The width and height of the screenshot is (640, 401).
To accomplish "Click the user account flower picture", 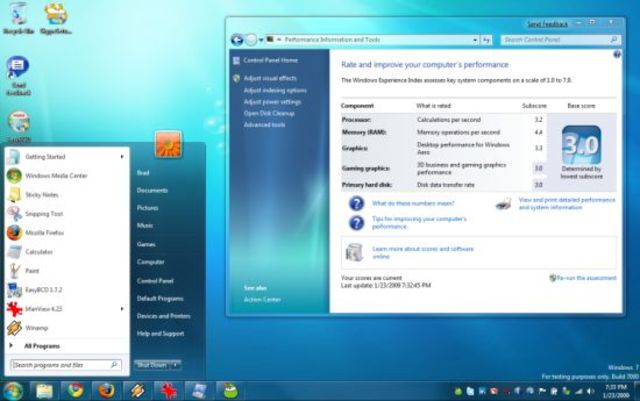I will (168, 145).
